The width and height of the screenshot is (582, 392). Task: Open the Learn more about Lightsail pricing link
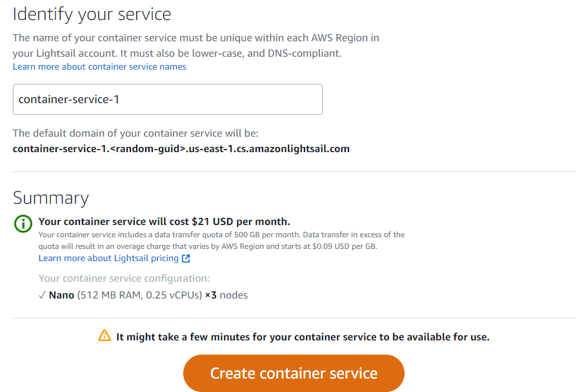pos(109,258)
